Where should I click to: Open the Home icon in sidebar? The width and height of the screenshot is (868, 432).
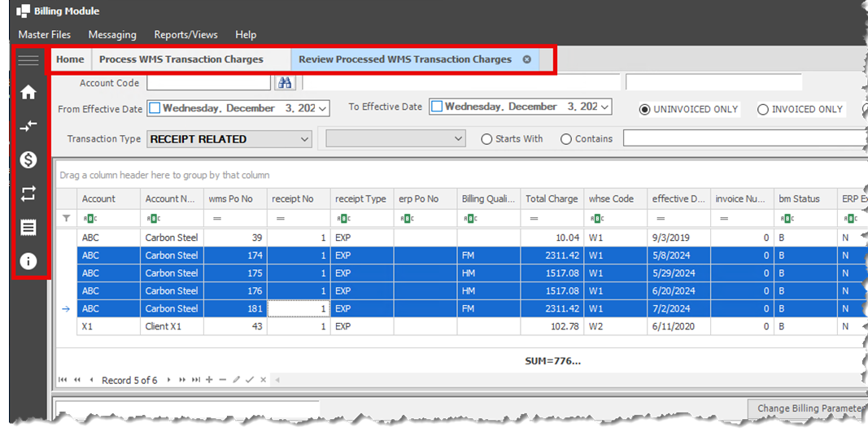tap(28, 92)
